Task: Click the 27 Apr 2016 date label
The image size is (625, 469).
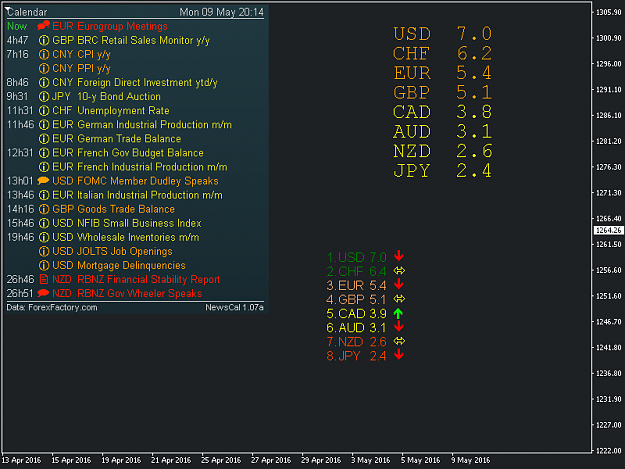Action: (x=271, y=460)
